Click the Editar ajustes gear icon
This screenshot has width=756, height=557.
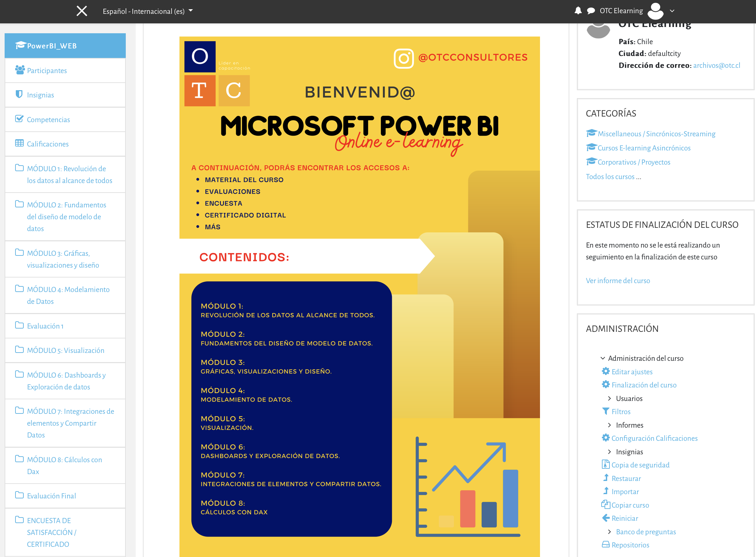(x=606, y=371)
